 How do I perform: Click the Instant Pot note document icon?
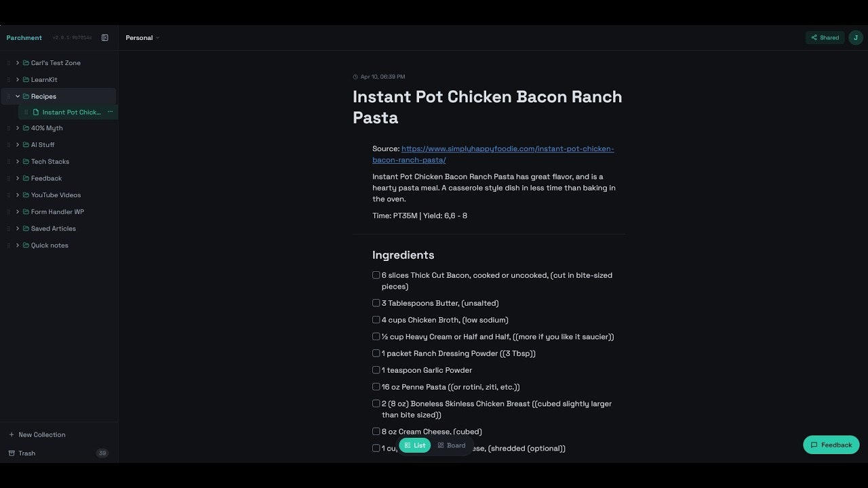[x=36, y=113]
